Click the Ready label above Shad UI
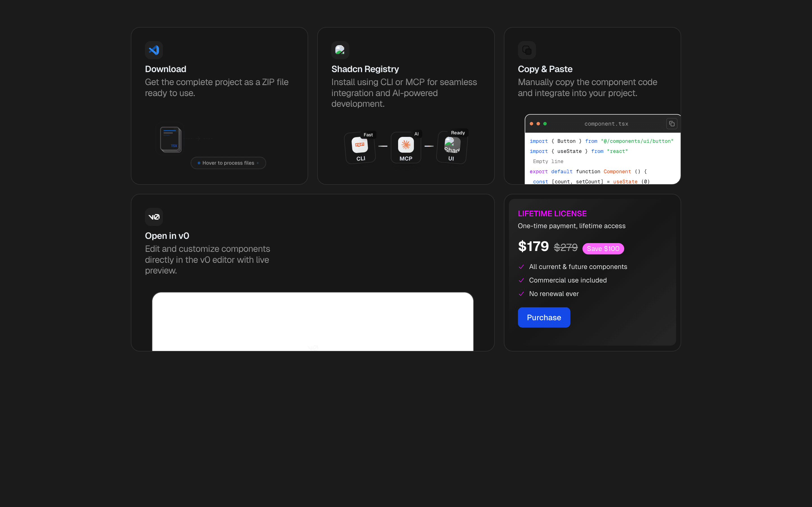The height and width of the screenshot is (507, 812). coord(458,133)
